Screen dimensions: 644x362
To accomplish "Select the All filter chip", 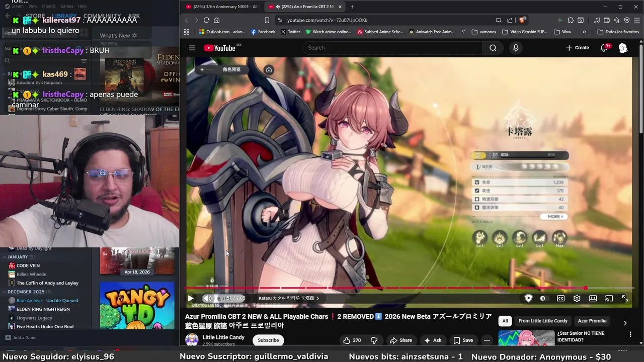I will point(505,321).
